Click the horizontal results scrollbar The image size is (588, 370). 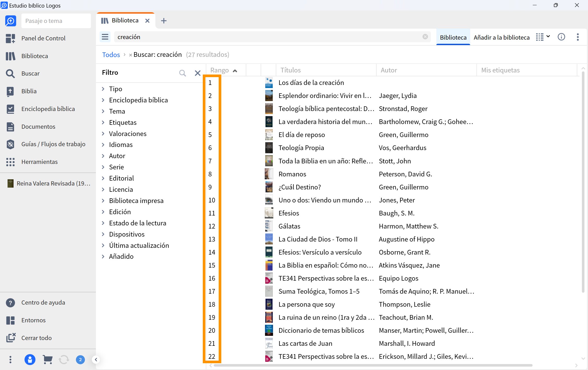(373, 365)
